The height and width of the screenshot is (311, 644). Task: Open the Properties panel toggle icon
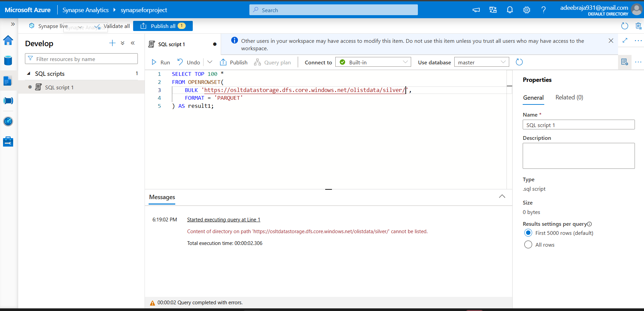pyautogui.click(x=624, y=62)
